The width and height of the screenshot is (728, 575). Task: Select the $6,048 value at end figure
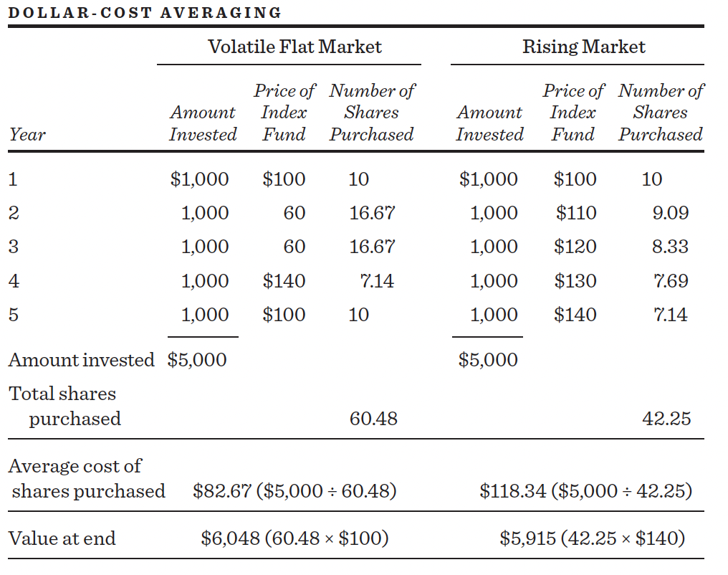(x=294, y=538)
